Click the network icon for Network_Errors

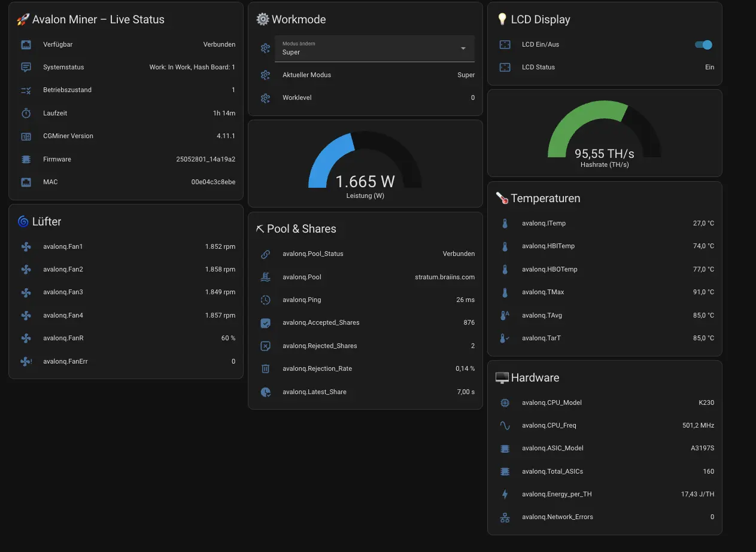point(505,517)
